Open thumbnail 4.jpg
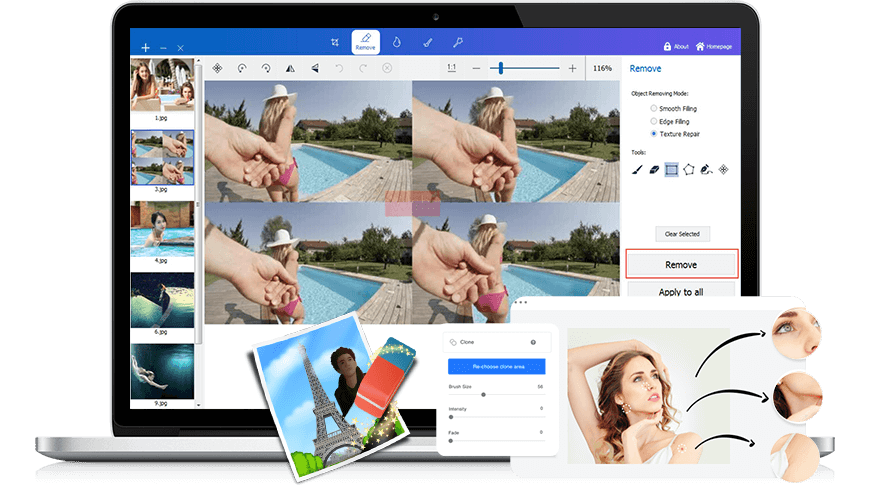This screenshot has height=485, width=870. pyautogui.click(x=163, y=229)
